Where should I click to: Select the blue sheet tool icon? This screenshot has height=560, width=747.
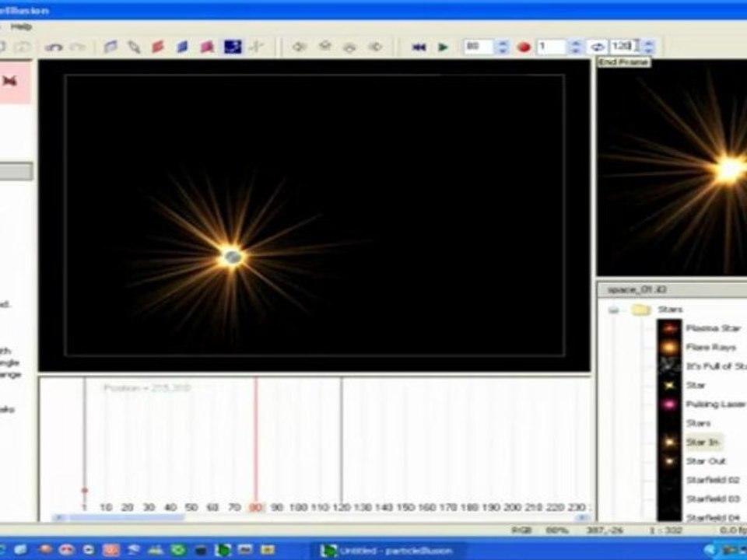tap(182, 47)
